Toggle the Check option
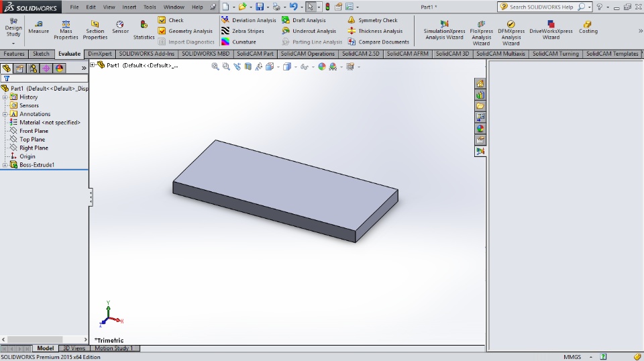Viewport: 644px width, 361px height. point(171,20)
